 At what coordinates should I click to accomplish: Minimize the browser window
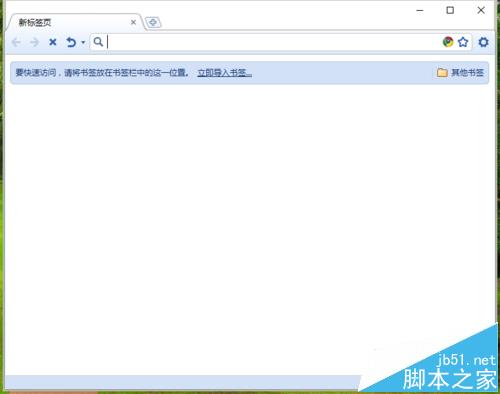click(420, 11)
